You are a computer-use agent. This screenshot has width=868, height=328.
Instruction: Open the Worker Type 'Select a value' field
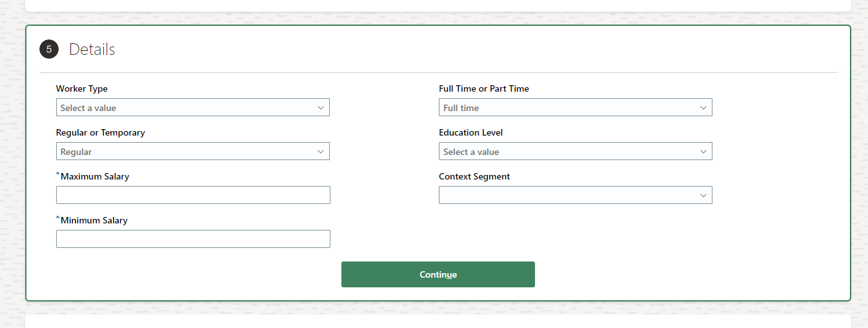[193, 107]
